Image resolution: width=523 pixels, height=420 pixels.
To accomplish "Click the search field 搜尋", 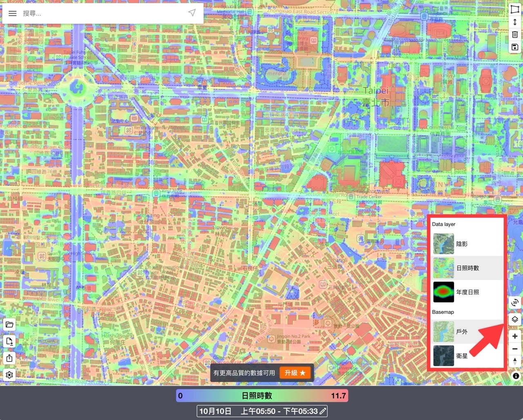I will pyautogui.click(x=102, y=13).
